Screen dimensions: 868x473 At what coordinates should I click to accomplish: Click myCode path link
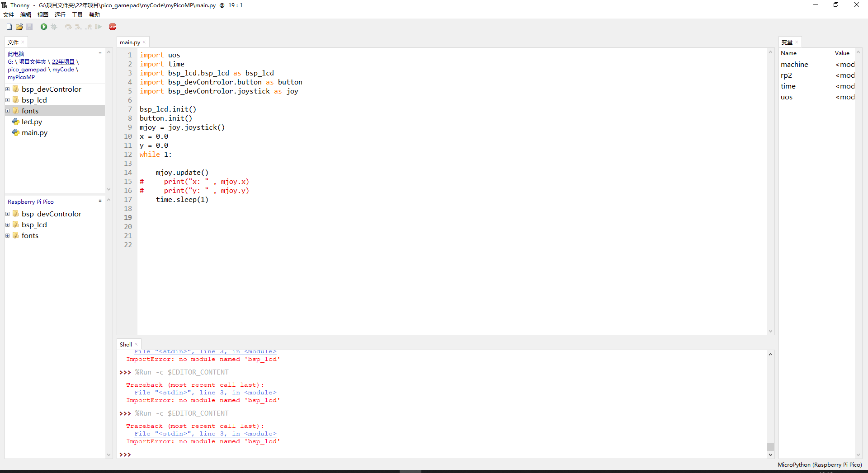coord(63,70)
